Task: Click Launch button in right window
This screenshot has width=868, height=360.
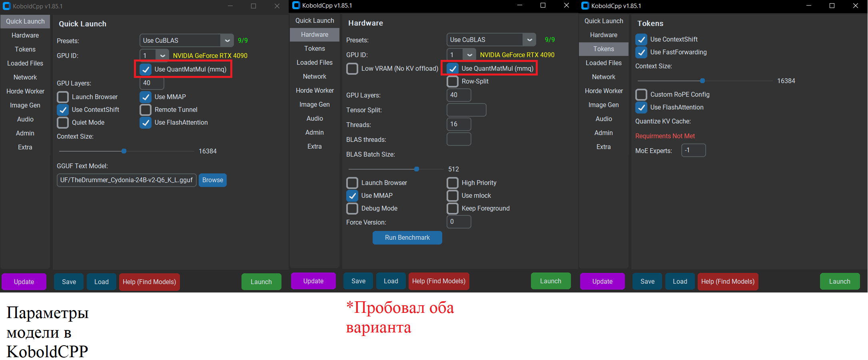Action: (x=840, y=282)
